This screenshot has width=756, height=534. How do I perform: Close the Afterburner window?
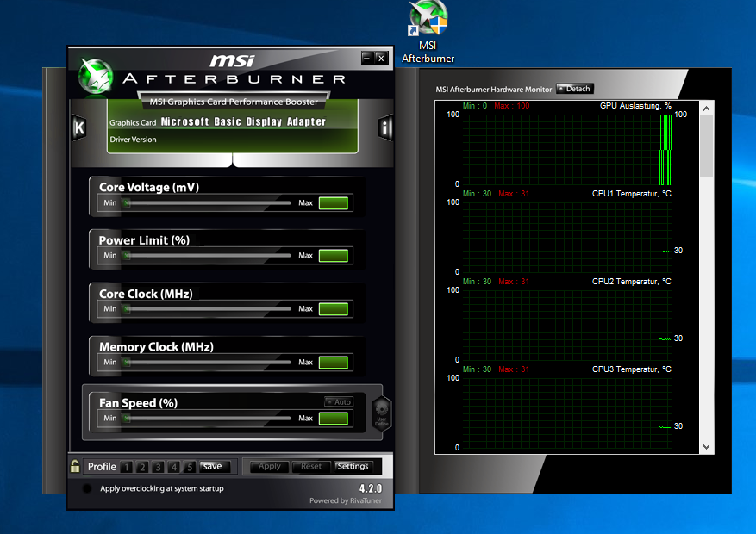[381, 59]
